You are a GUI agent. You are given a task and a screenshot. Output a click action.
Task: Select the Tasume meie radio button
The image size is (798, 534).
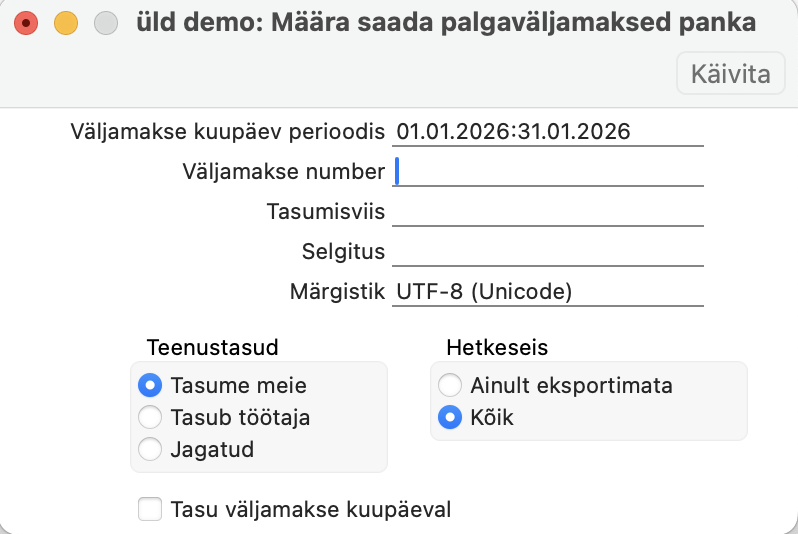150,385
